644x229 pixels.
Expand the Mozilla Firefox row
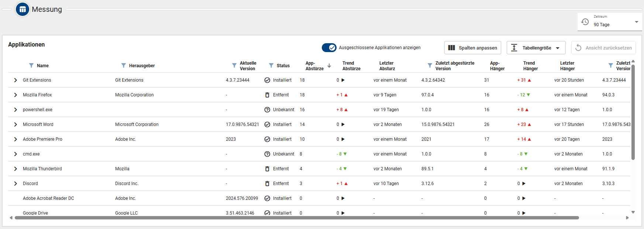tap(16, 95)
